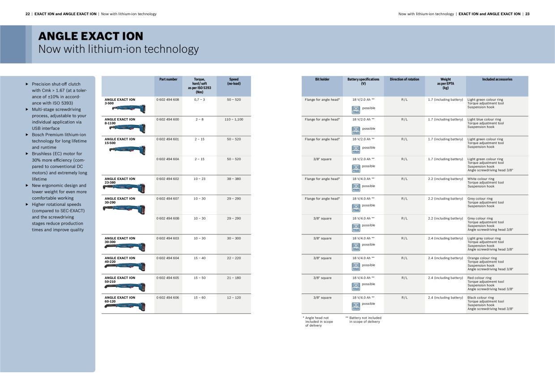
Task: Click the 'Now with lithium-ion technology' subtitle in the blue banner
Action: 119,49
